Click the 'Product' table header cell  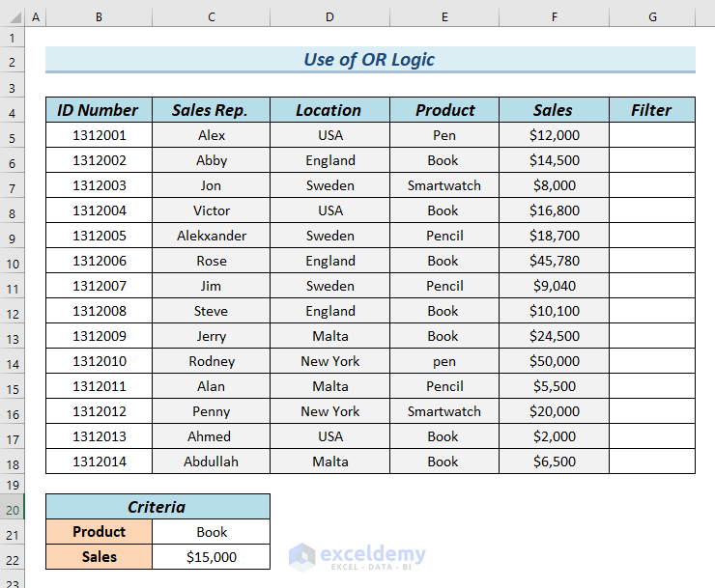[444, 110]
